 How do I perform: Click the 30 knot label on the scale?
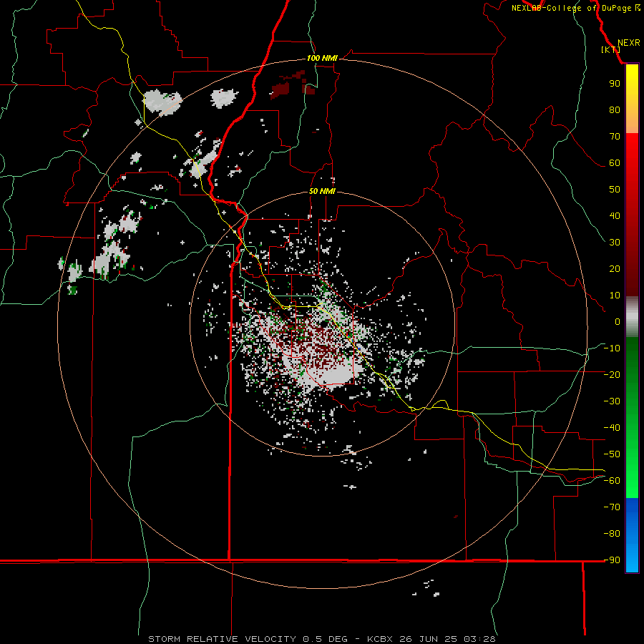pyautogui.click(x=615, y=243)
